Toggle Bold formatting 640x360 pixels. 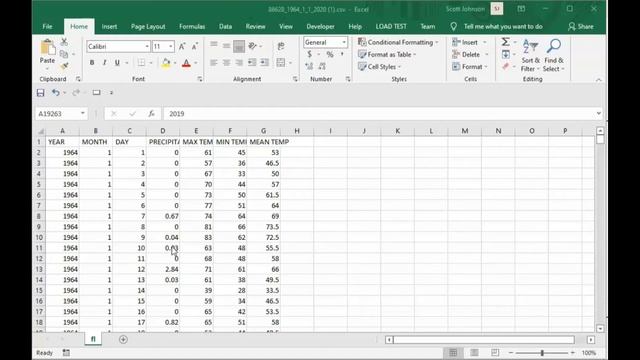(92, 62)
